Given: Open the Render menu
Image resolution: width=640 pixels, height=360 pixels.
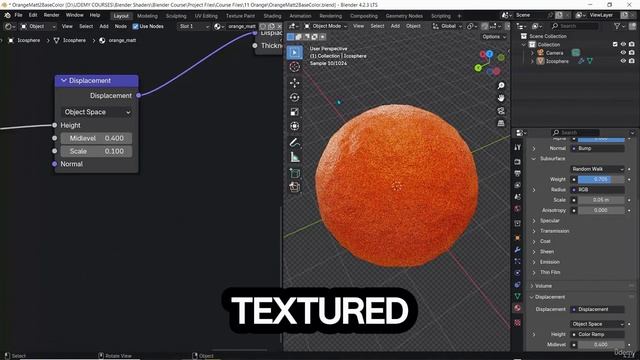Looking at the screenshot, I should click(x=51, y=16).
